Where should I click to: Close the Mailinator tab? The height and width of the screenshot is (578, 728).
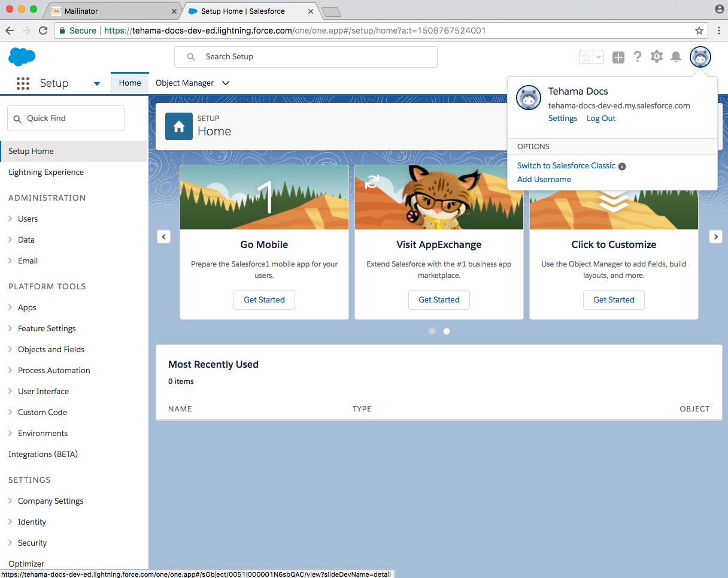(174, 11)
